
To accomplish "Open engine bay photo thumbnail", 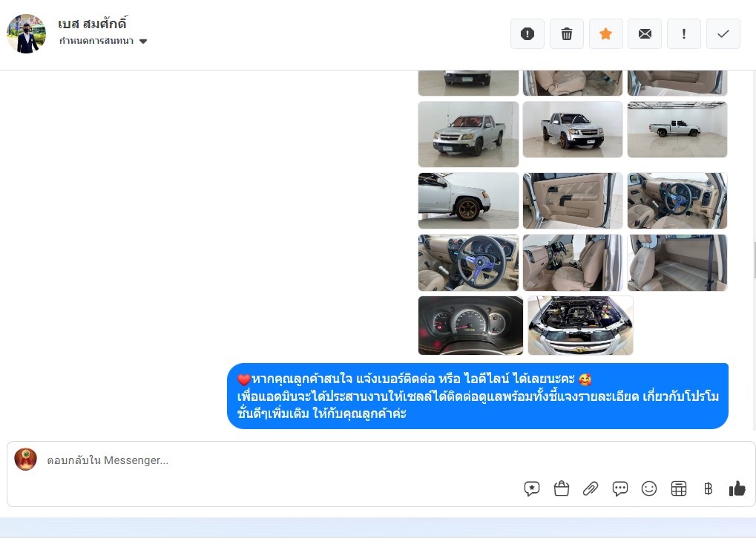I will 580,326.
